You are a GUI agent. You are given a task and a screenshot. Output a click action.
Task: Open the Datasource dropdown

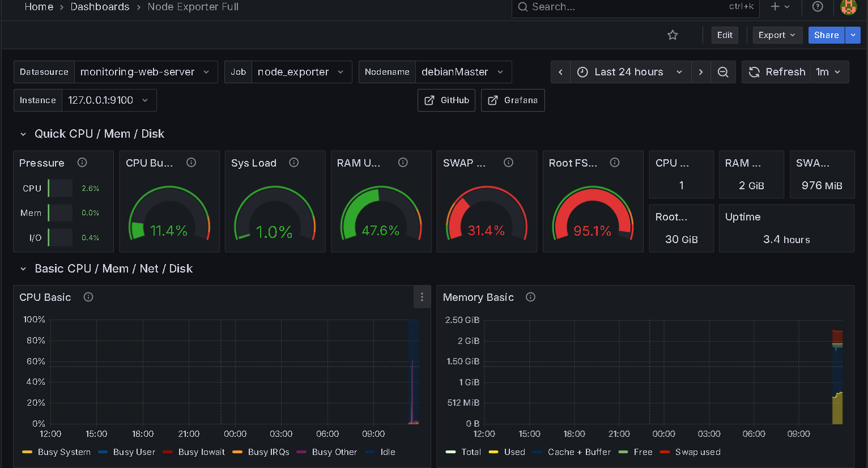tap(145, 72)
